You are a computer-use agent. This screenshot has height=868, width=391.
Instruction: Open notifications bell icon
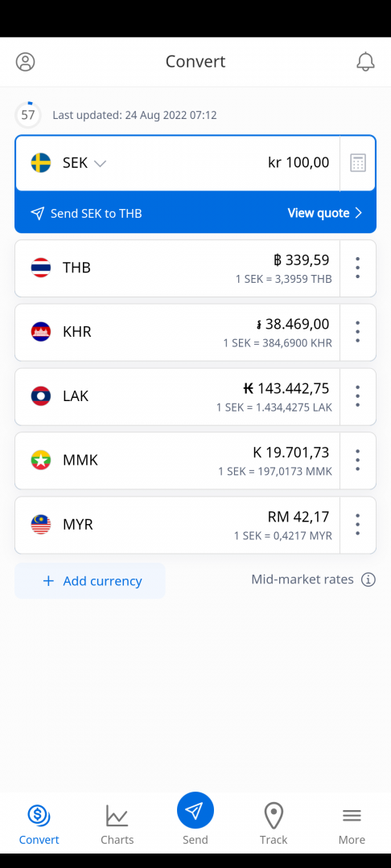[365, 61]
